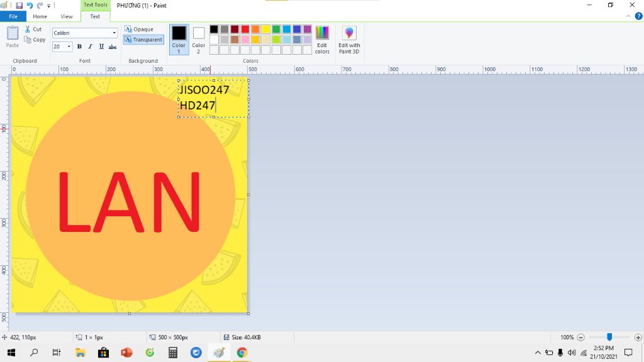Select Color 1 foreground button
The width and height of the screenshot is (644, 362).
(179, 40)
